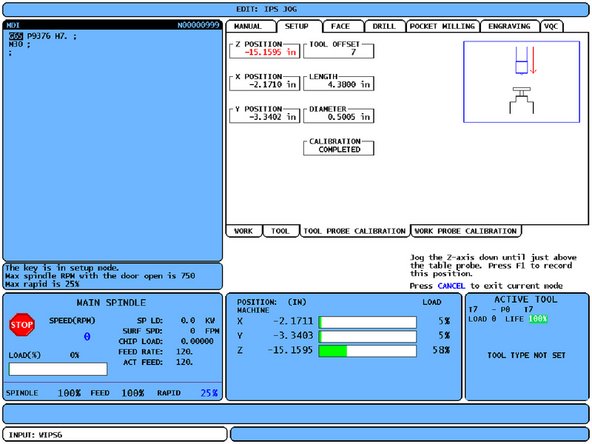This screenshot has width=592, height=444.
Task: Click the CALIBRATION COMPLETED box
Action: coord(338,146)
